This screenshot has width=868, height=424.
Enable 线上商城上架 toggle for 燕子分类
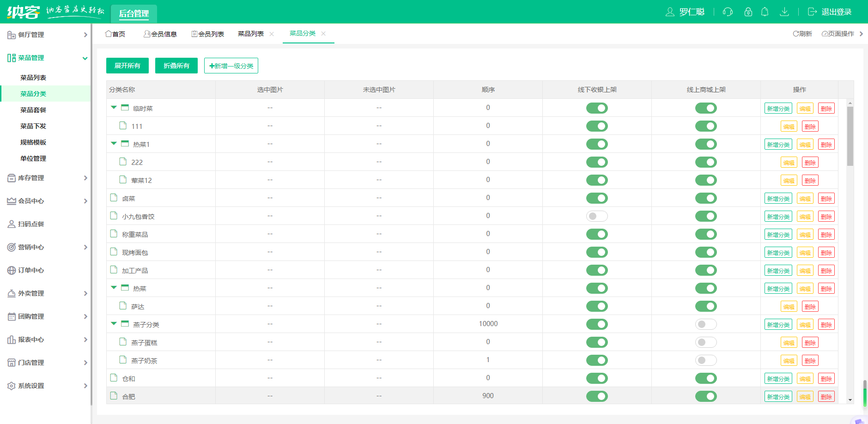(x=705, y=324)
